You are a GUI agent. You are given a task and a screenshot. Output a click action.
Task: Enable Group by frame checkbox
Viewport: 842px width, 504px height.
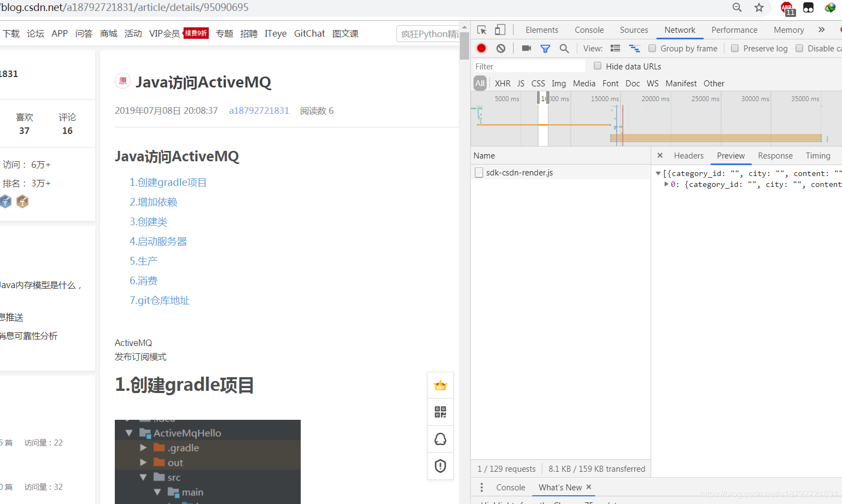652,48
